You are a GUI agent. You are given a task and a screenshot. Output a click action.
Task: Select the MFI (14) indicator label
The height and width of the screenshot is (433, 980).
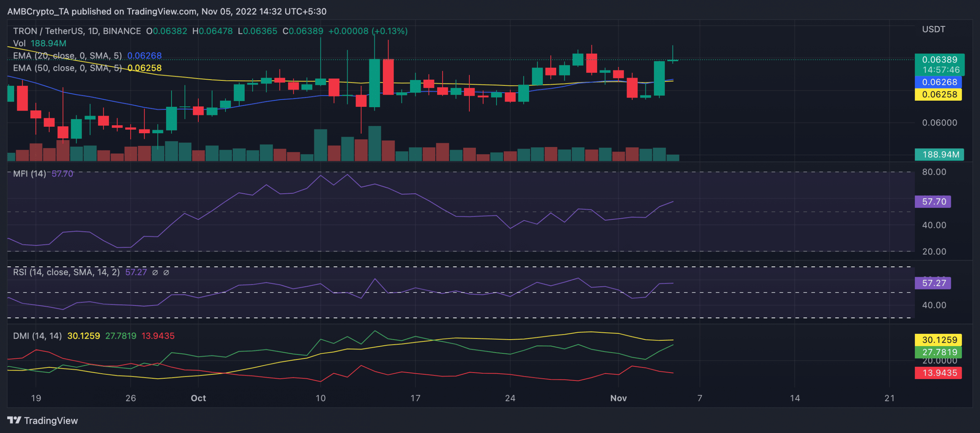(29, 174)
